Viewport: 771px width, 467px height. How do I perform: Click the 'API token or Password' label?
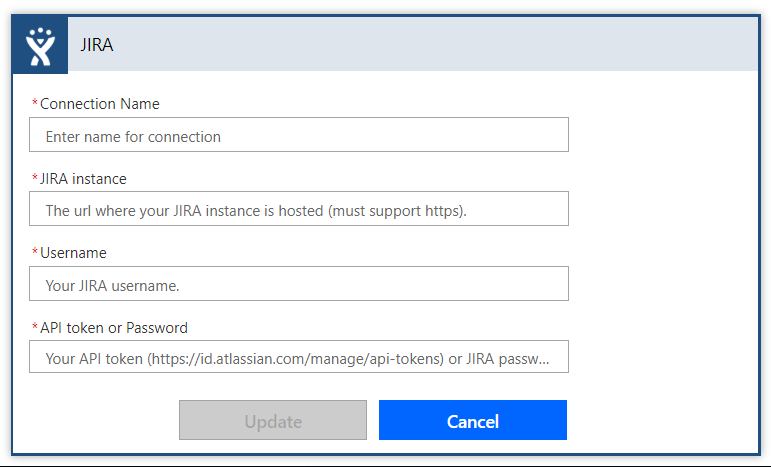(114, 328)
